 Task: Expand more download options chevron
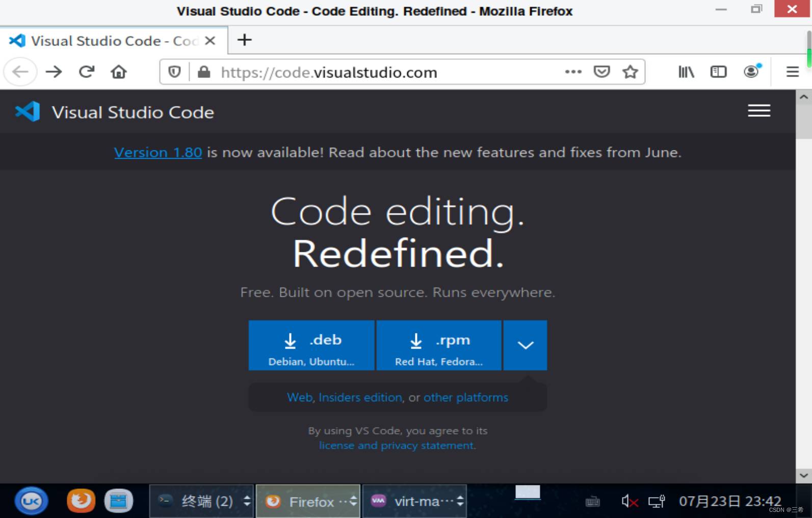point(525,345)
